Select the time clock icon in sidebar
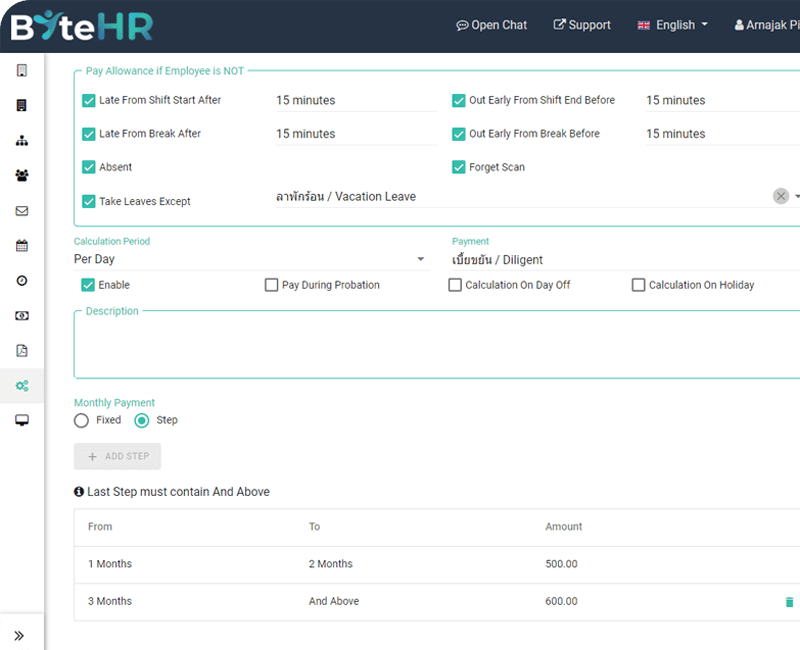 coord(22,280)
